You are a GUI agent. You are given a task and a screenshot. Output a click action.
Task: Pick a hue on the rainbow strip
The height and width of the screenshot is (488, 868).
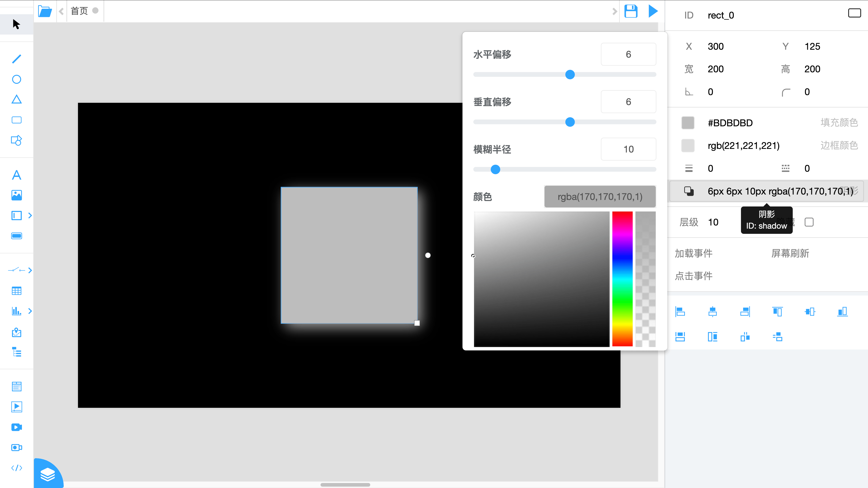click(x=622, y=279)
